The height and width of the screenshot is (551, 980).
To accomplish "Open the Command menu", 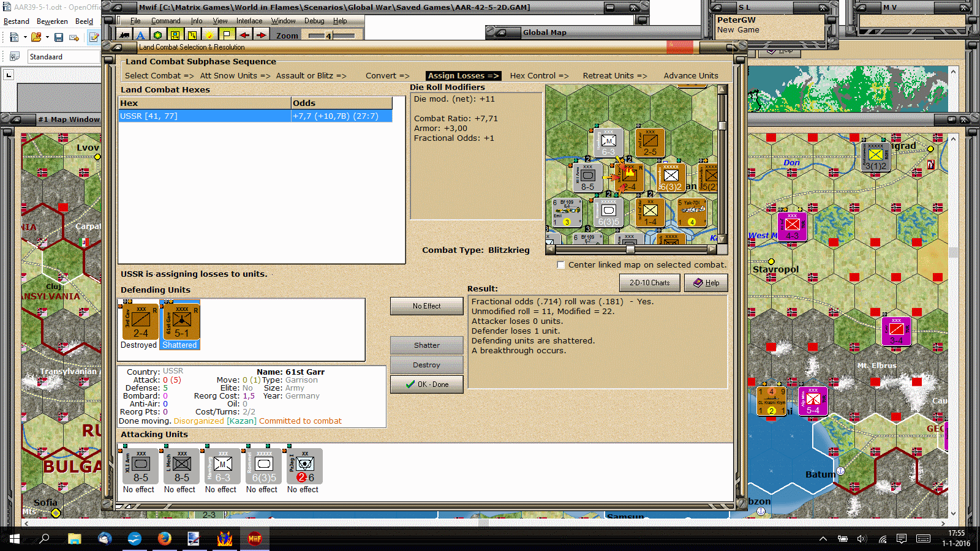I will click(166, 21).
